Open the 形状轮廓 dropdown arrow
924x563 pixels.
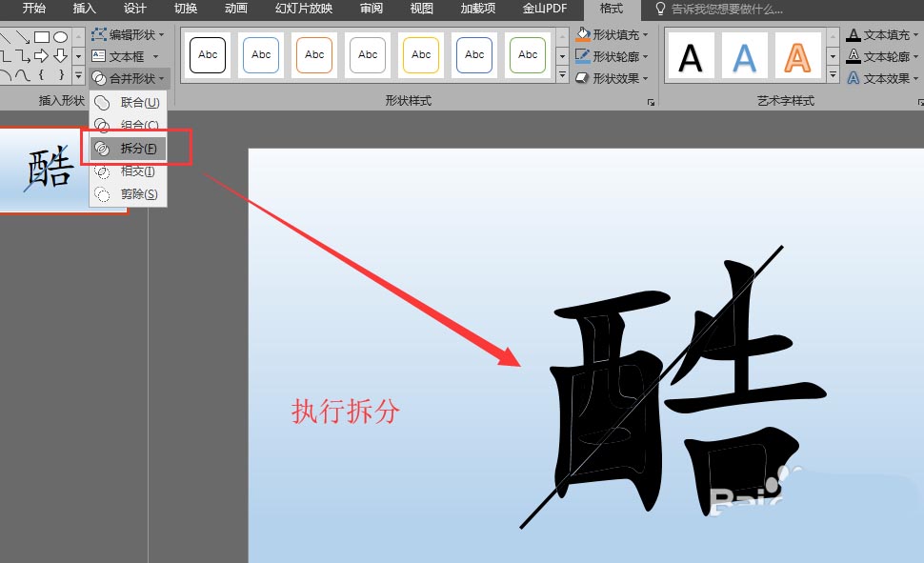(x=645, y=56)
